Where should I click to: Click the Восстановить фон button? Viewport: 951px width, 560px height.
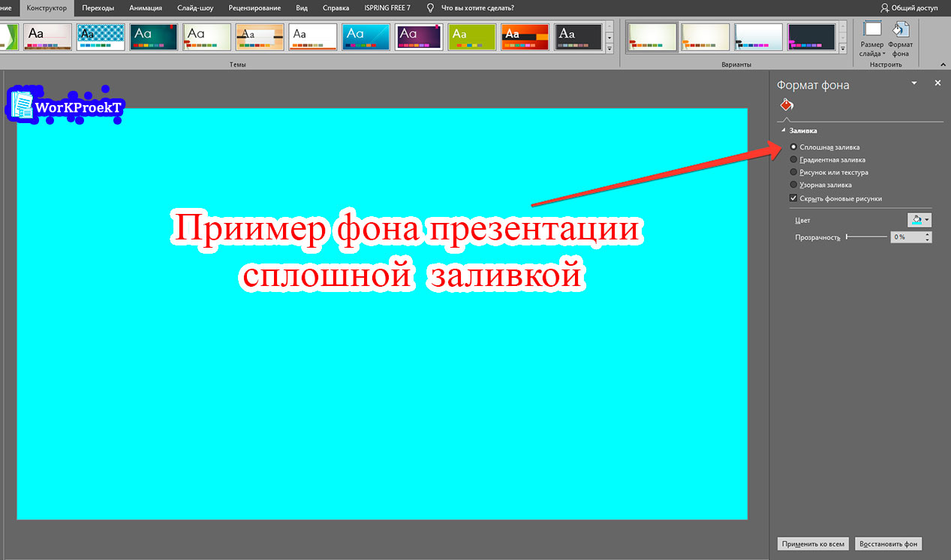point(889,543)
